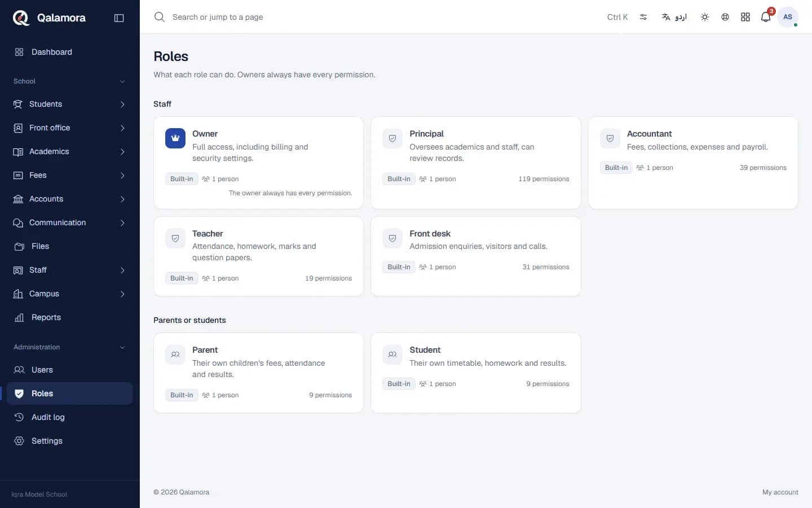Open the apps grid icon

coord(745,17)
